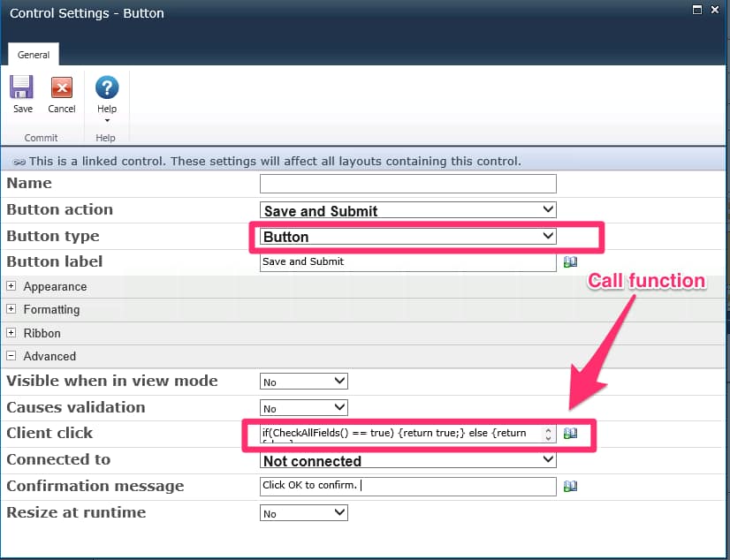Click the Cancel red X icon
The width and height of the screenshot is (730, 560).
pos(61,87)
